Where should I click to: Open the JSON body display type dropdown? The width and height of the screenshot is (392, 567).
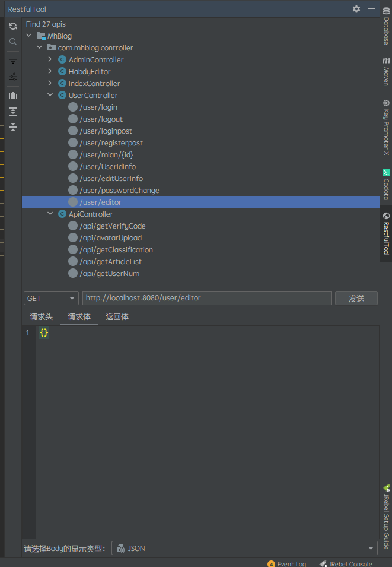(244, 548)
